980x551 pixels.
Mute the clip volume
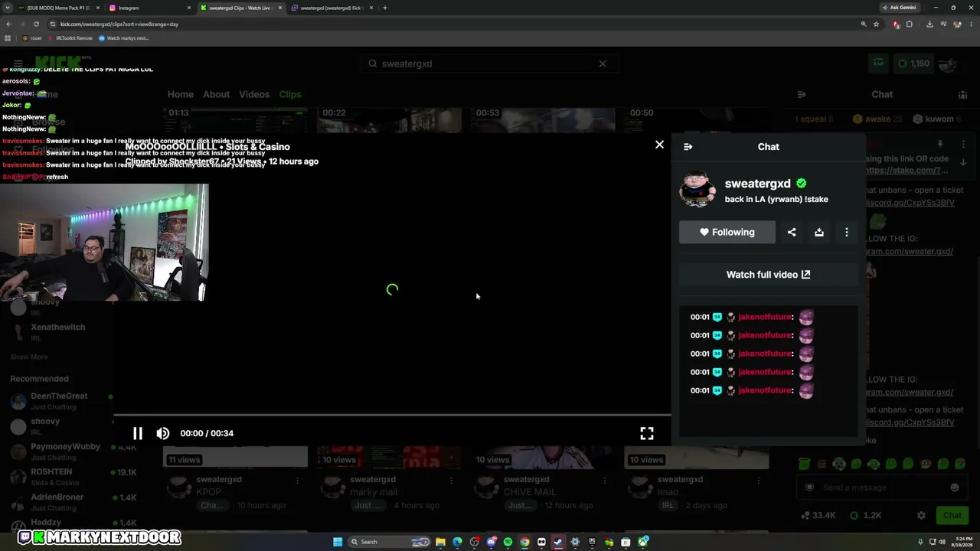click(x=163, y=433)
